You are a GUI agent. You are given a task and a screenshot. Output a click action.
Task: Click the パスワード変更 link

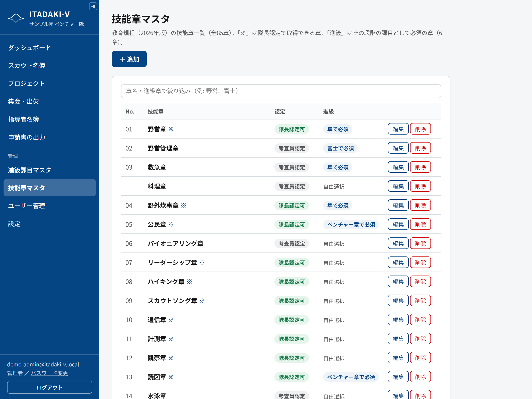pos(49,373)
